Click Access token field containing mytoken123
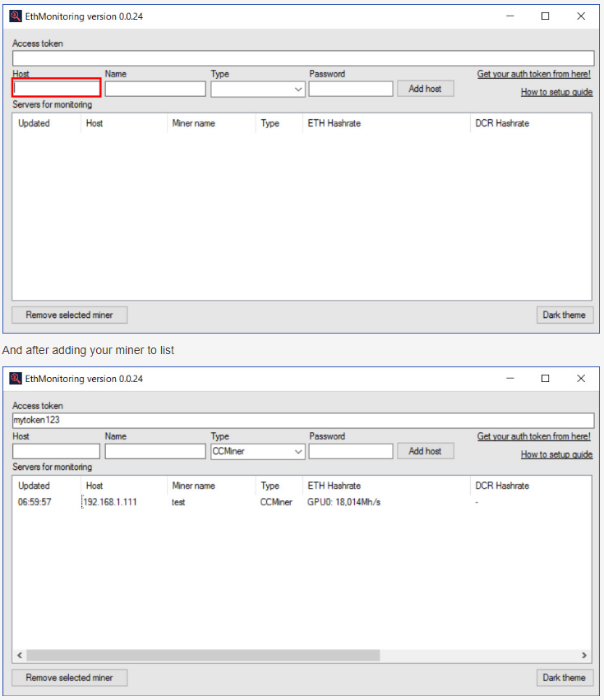The height and width of the screenshot is (700, 604). tap(303, 420)
